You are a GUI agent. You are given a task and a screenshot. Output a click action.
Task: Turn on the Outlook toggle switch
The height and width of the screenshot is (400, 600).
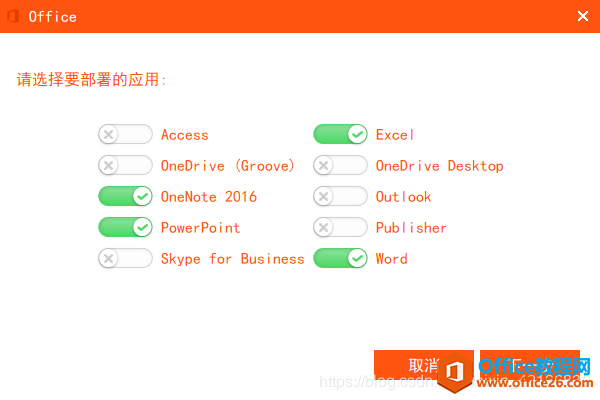[x=340, y=196]
